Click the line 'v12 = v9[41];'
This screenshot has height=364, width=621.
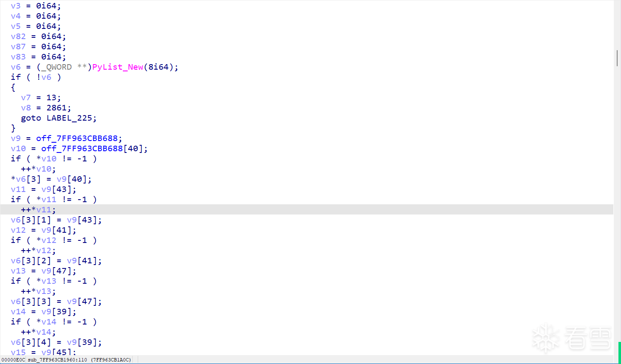[x=43, y=230]
